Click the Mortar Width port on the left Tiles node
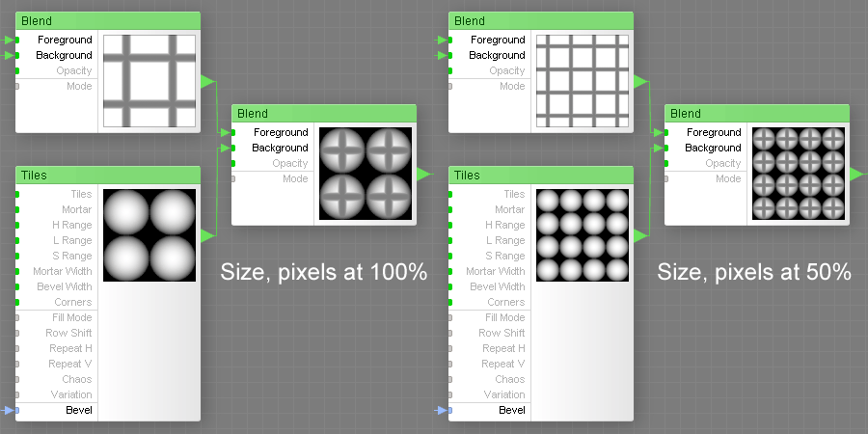This screenshot has width=868, height=434. [17, 271]
